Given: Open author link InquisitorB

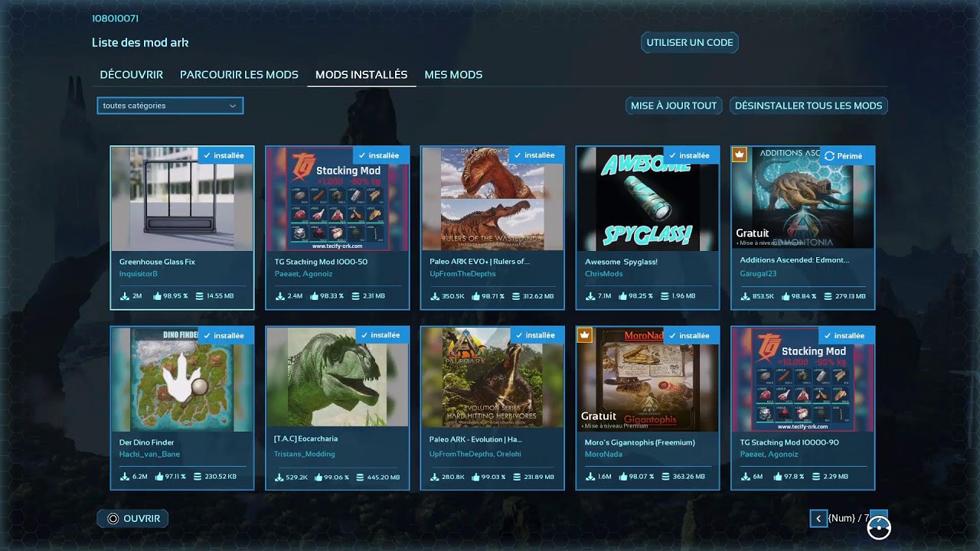Looking at the screenshot, I should [139, 274].
